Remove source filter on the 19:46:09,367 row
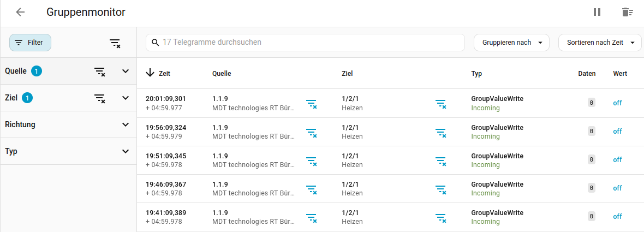 [x=312, y=188]
